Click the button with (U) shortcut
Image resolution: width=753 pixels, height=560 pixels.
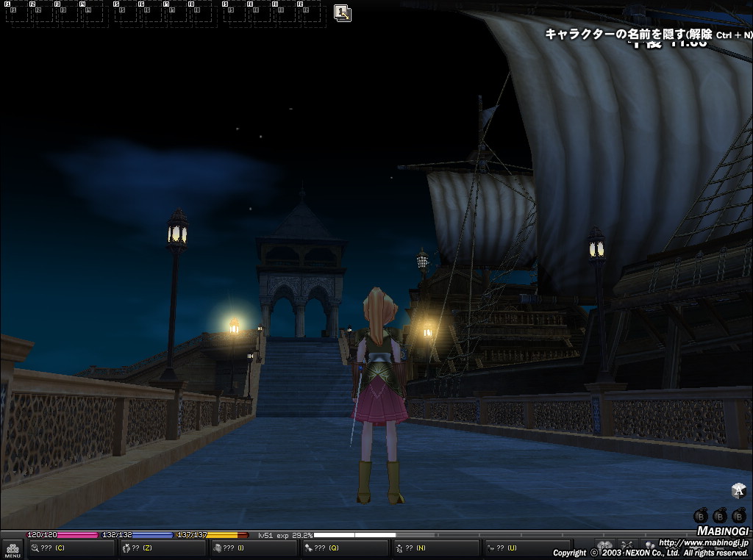pos(527,548)
